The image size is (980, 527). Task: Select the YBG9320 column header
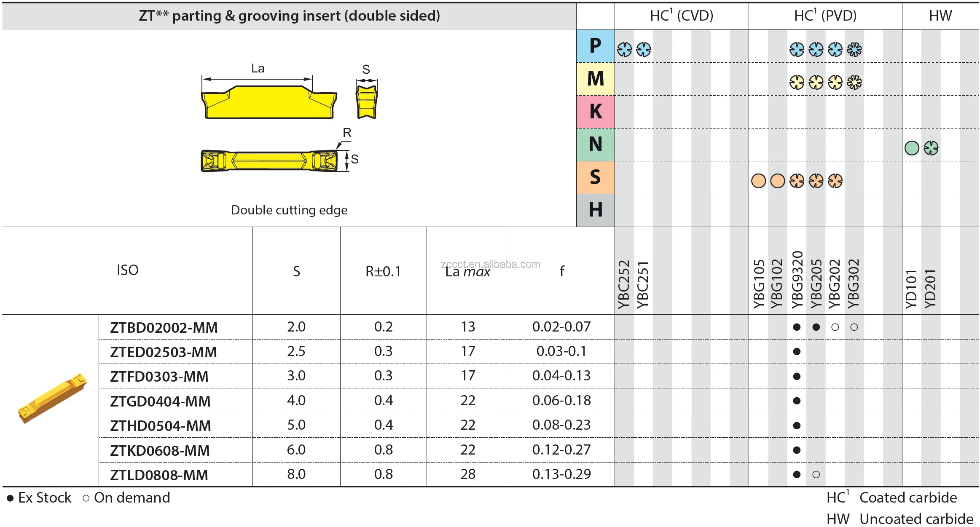click(x=797, y=280)
